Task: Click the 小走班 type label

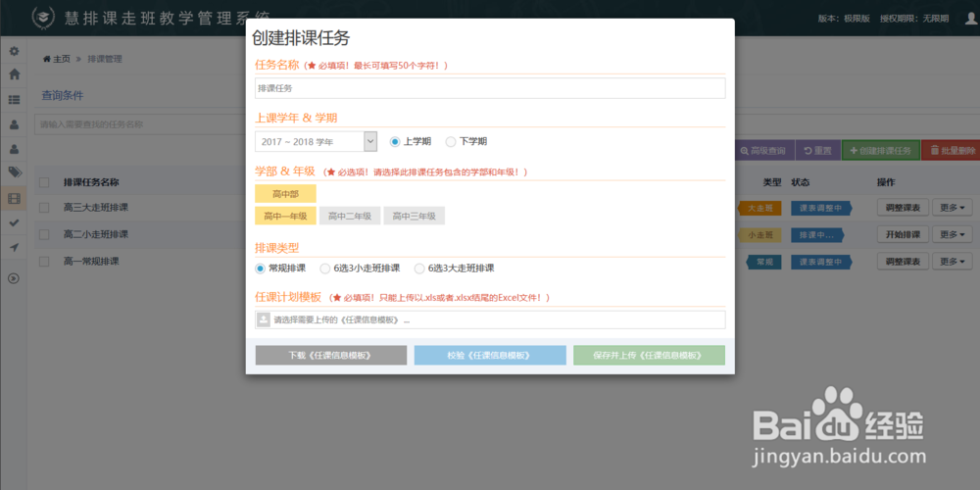Action: point(760,235)
